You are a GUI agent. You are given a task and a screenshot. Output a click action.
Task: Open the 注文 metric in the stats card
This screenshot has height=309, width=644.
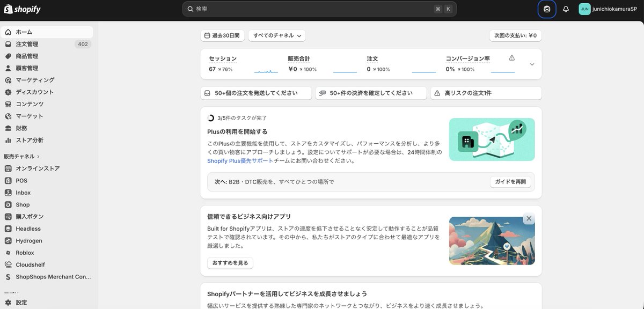coord(372,58)
